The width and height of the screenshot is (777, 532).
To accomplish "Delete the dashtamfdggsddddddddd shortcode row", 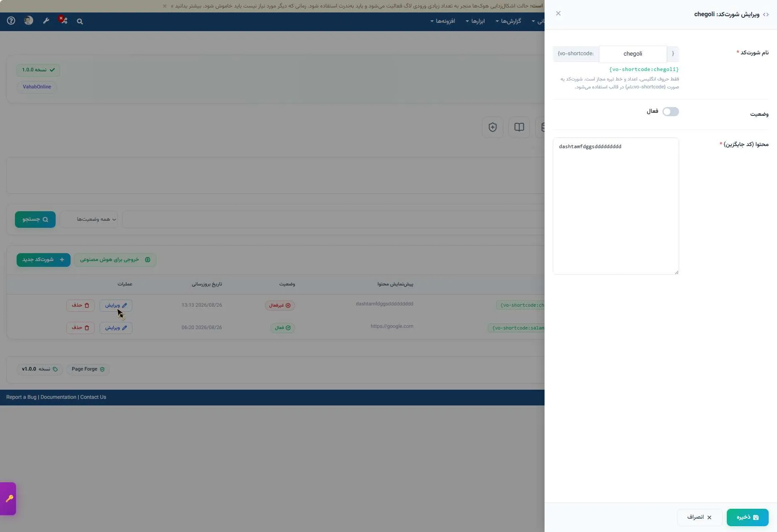I will click(81, 305).
